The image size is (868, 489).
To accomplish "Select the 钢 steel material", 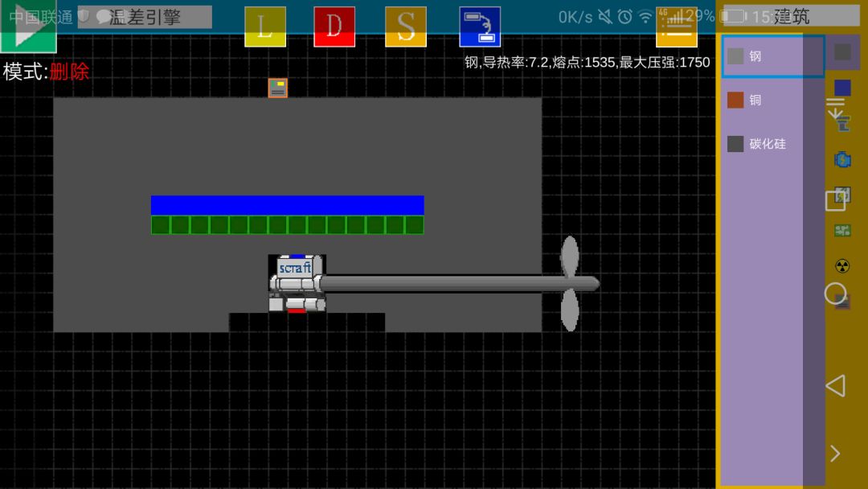I will click(x=773, y=56).
